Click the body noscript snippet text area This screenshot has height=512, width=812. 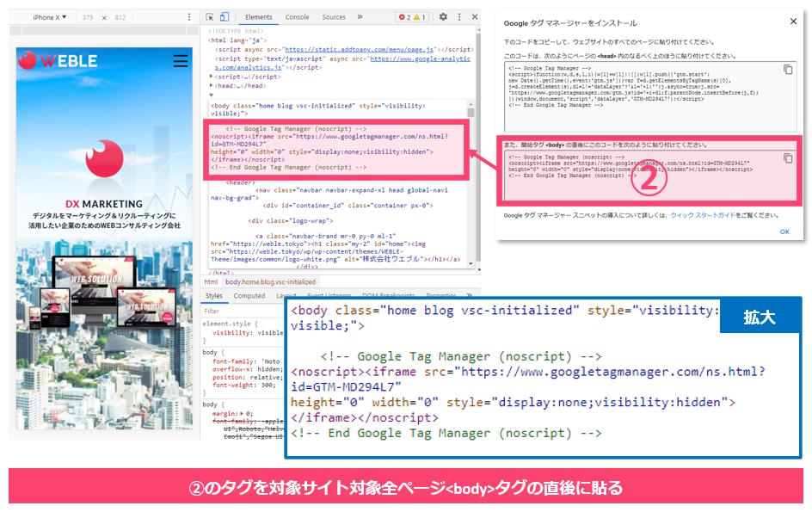point(650,176)
